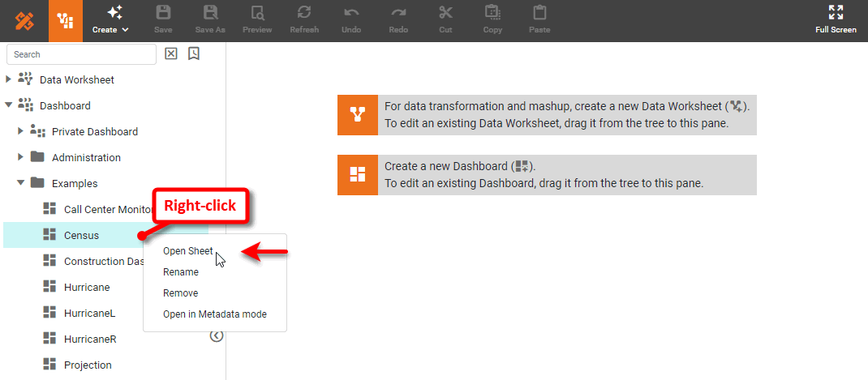Expand the Data Worksheet tree node
Image resolution: width=868 pixels, height=380 pixels.
(9, 79)
